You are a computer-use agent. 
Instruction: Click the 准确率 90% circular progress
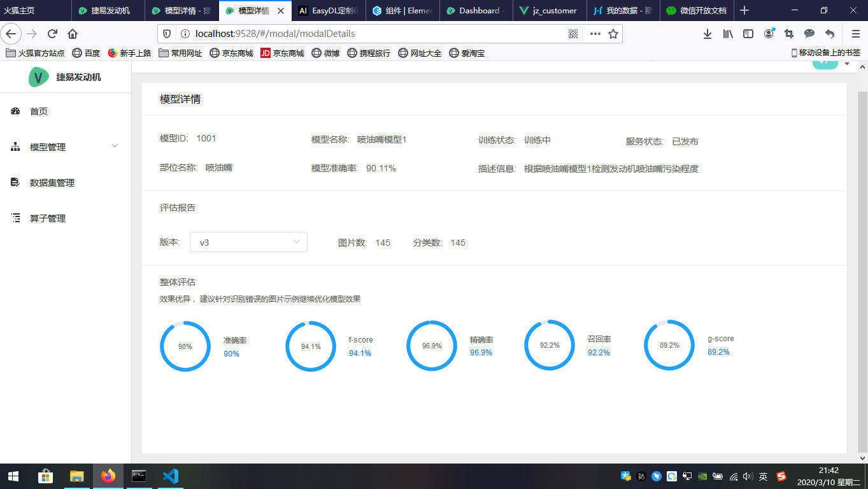coord(185,346)
